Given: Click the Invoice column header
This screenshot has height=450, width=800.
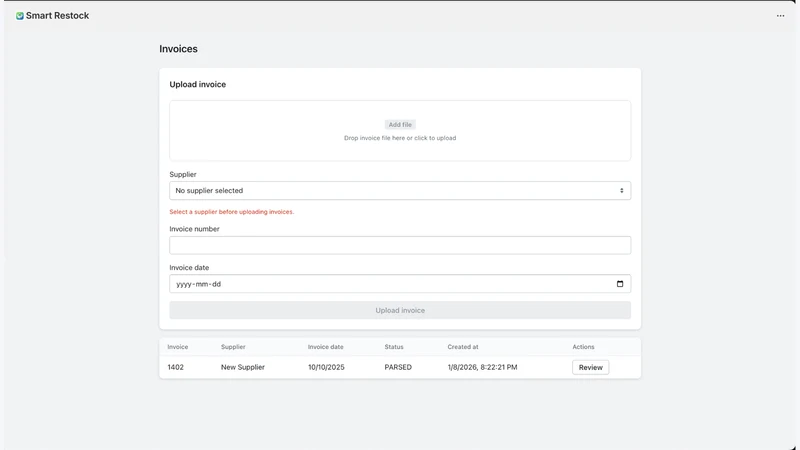Looking at the screenshot, I should point(178,347).
